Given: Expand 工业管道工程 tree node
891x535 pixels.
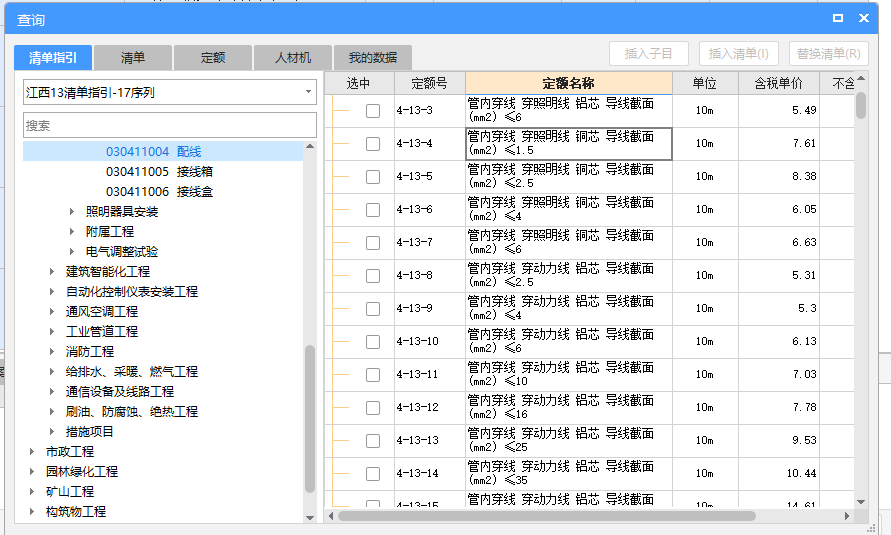Looking at the screenshot, I should tap(52, 331).
